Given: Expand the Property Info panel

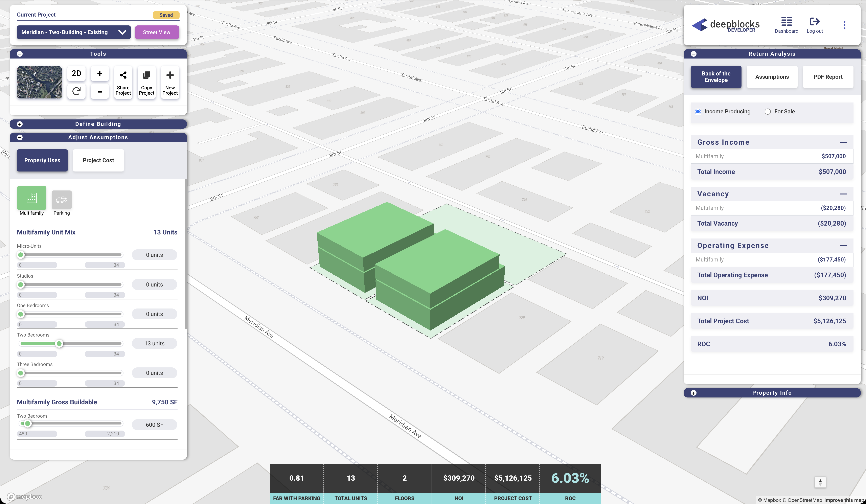Looking at the screenshot, I should pyautogui.click(x=693, y=393).
